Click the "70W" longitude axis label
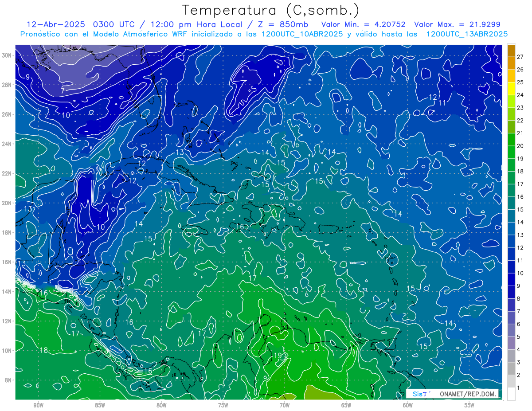 pyautogui.click(x=285, y=405)
